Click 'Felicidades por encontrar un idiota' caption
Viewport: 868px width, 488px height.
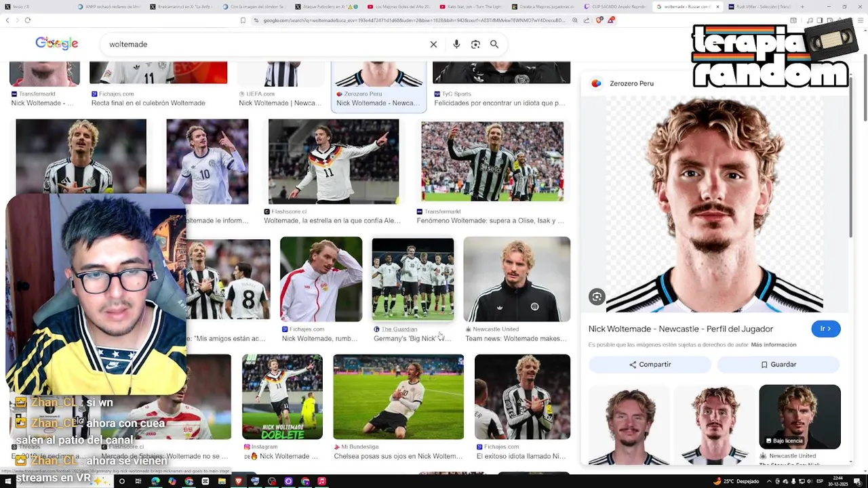point(500,103)
